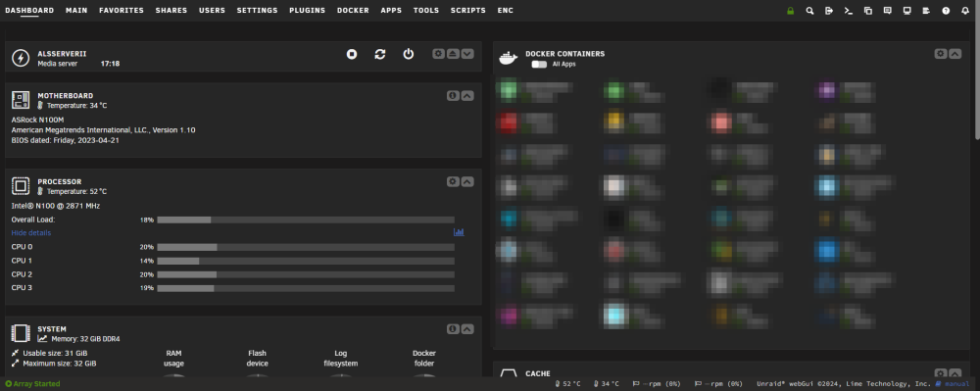Open Processor panel gear settings

[453, 181]
